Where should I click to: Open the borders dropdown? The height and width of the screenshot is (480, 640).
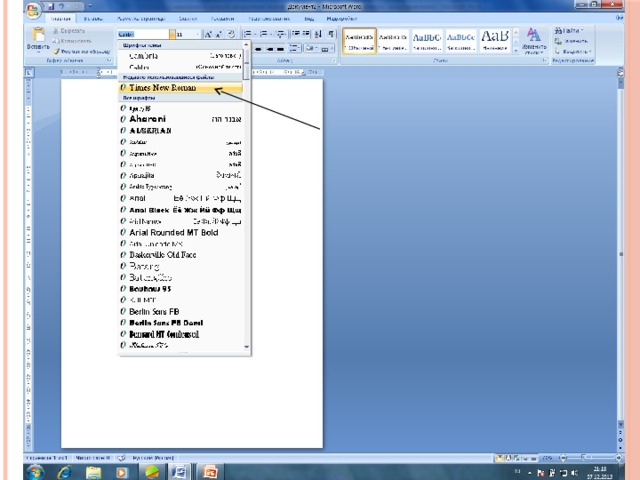pyautogui.click(x=327, y=49)
